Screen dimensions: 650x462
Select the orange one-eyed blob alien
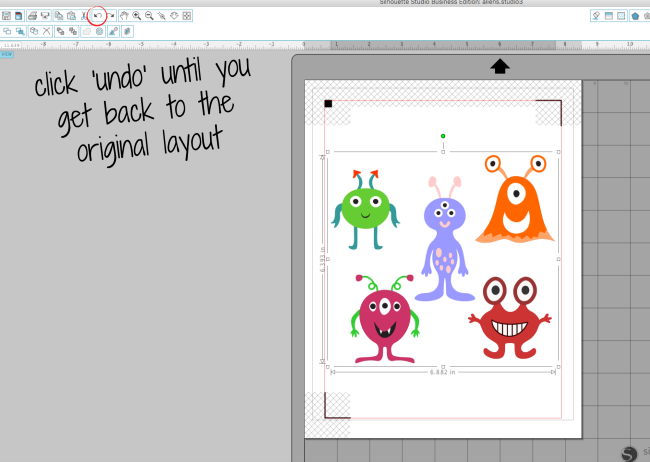pos(515,199)
